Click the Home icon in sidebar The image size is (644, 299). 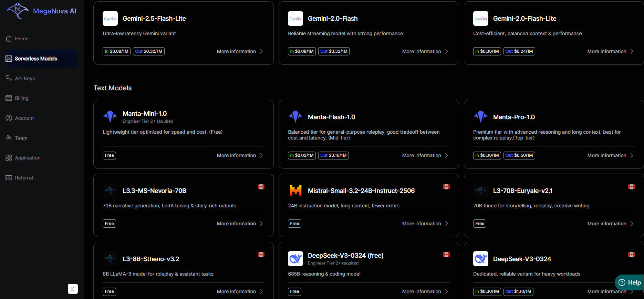(9, 39)
